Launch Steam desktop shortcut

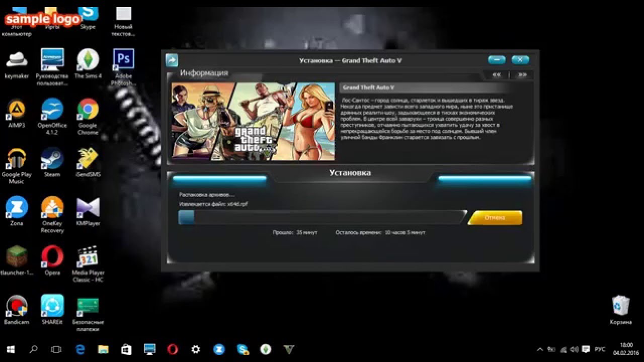point(52,162)
